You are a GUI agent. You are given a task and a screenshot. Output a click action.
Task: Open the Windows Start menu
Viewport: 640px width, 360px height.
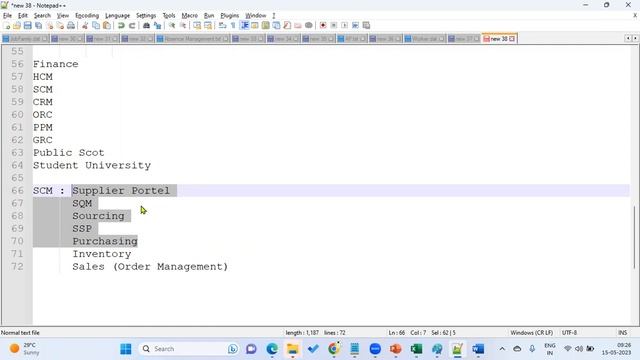point(126,349)
